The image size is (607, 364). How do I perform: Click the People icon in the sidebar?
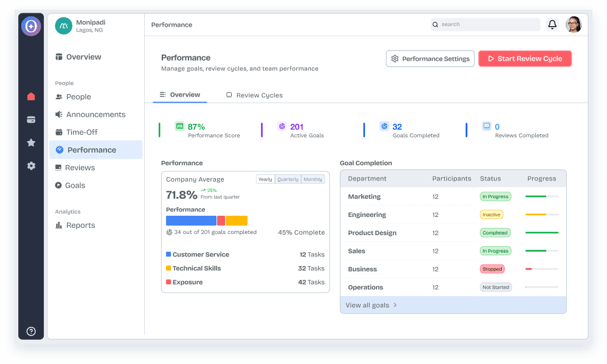59,97
